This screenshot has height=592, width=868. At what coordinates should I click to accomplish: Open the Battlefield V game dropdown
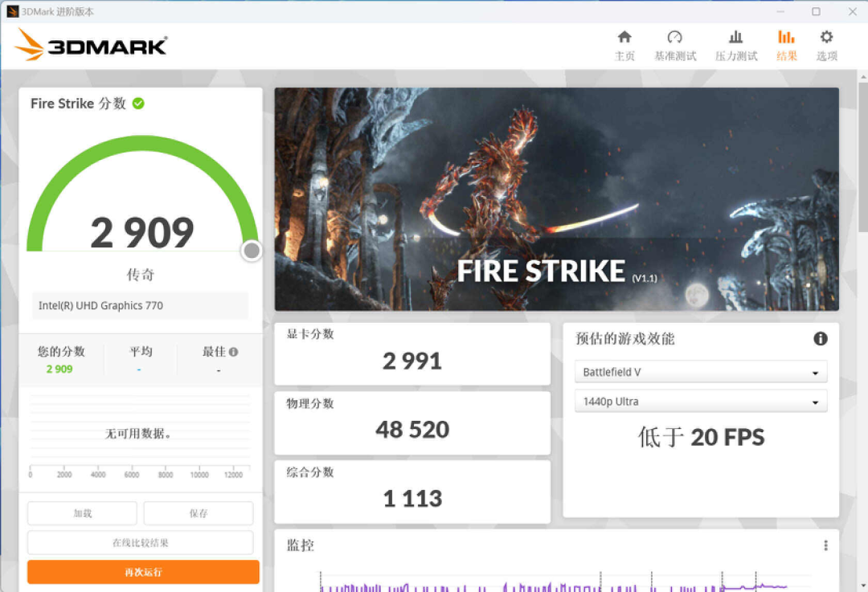click(x=701, y=372)
